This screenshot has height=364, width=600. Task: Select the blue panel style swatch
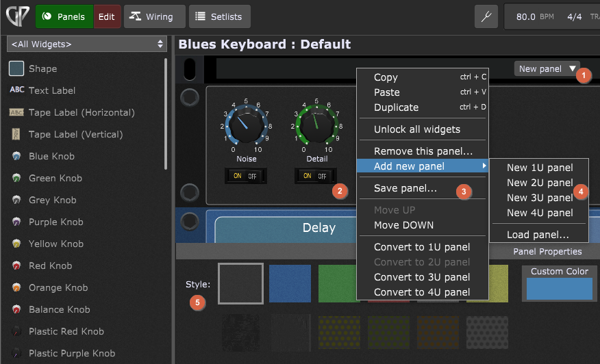coord(290,283)
